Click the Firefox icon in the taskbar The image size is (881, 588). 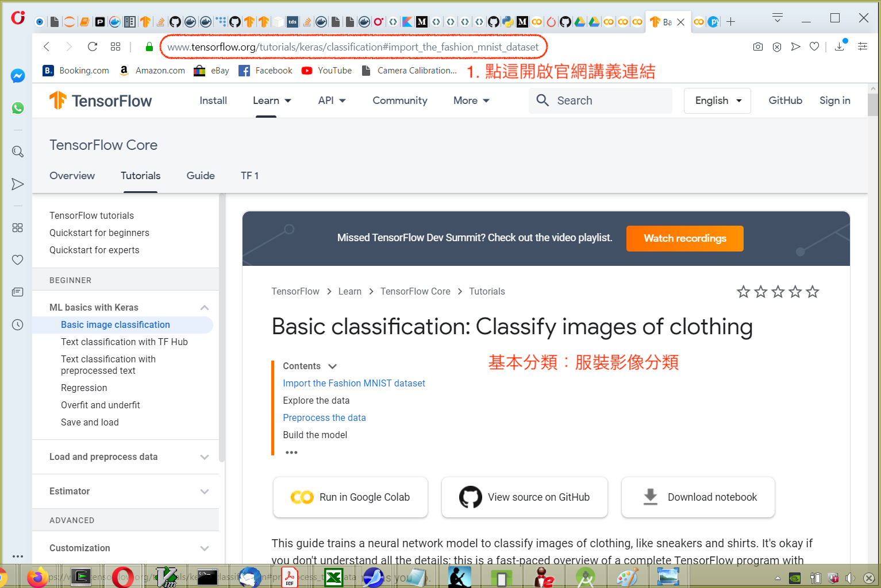tap(37, 577)
